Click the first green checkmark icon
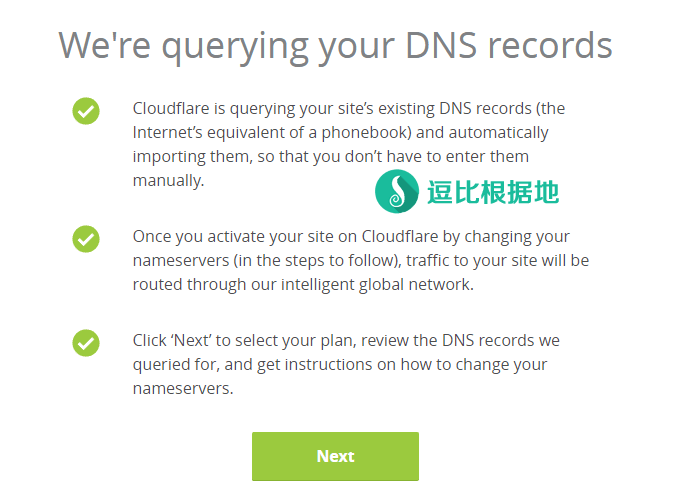 pos(86,110)
